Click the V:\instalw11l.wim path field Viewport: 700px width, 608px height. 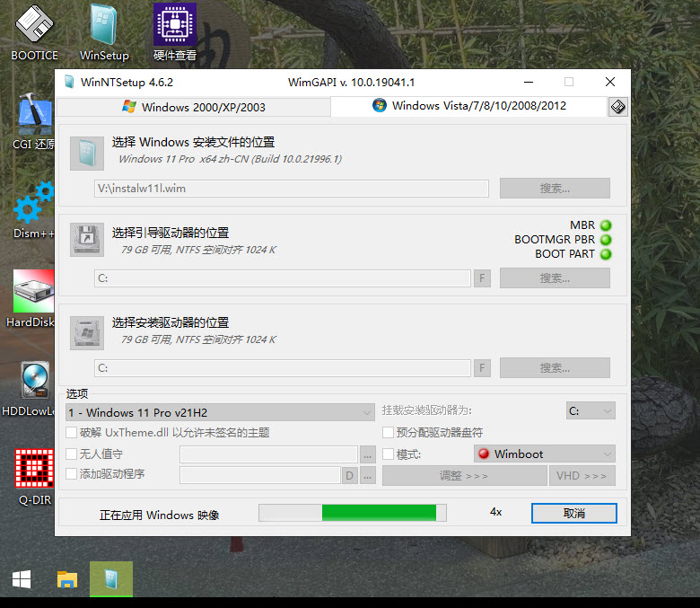click(x=291, y=189)
